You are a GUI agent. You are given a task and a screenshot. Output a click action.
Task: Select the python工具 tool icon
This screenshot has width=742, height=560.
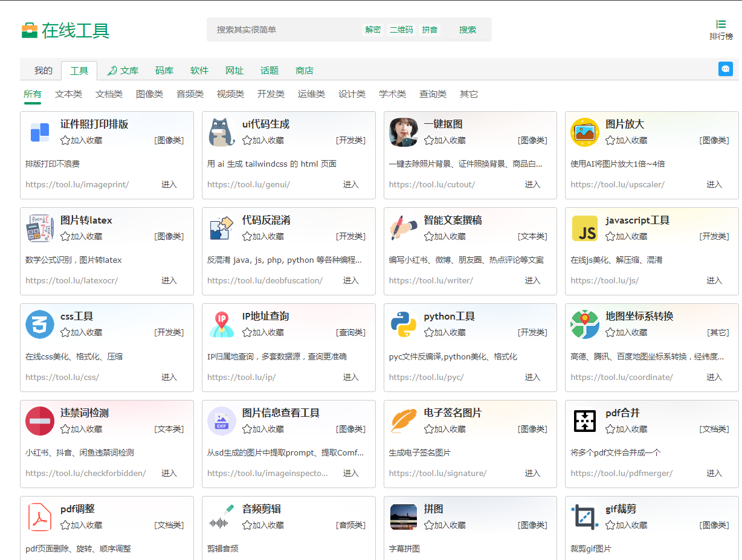click(402, 324)
